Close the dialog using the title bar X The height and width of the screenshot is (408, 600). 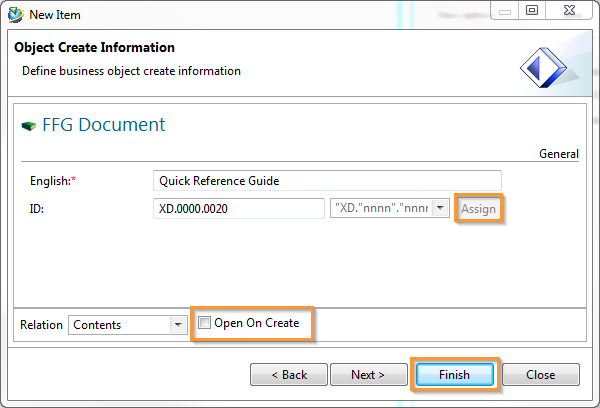(569, 11)
